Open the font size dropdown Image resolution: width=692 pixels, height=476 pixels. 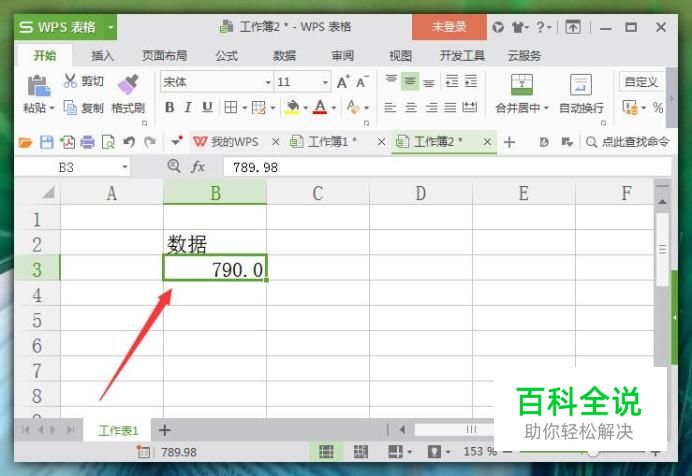pyautogui.click(x=325, y=82)
